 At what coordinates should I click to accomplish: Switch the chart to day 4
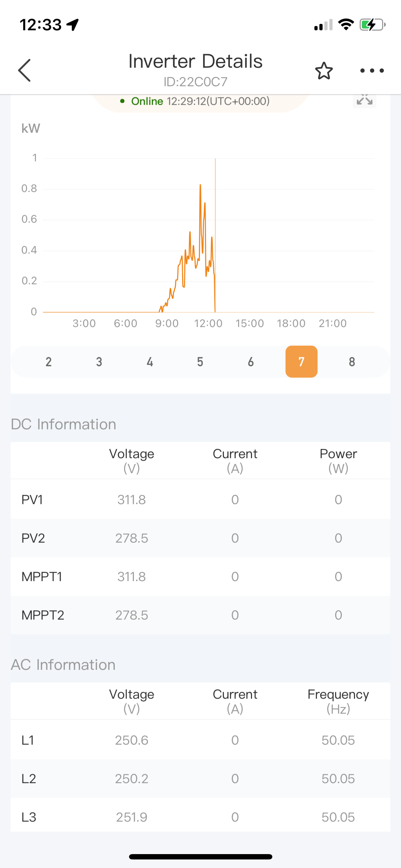150,362
